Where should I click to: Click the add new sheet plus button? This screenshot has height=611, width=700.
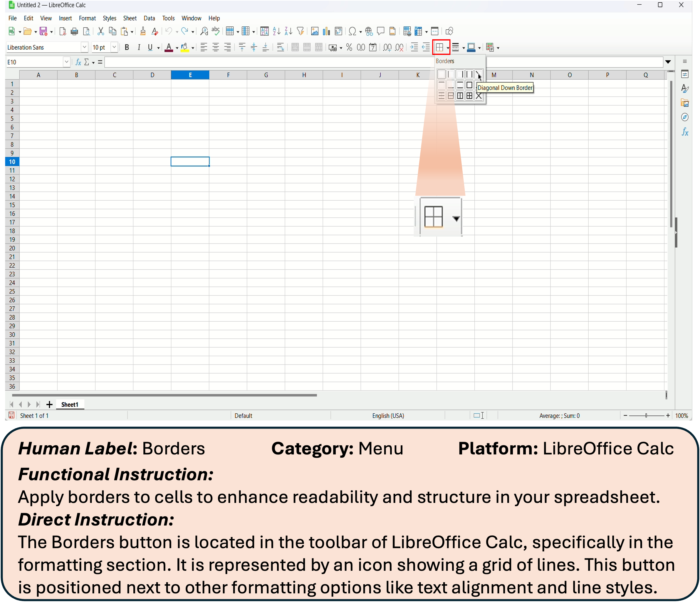(x=49, y=404)
